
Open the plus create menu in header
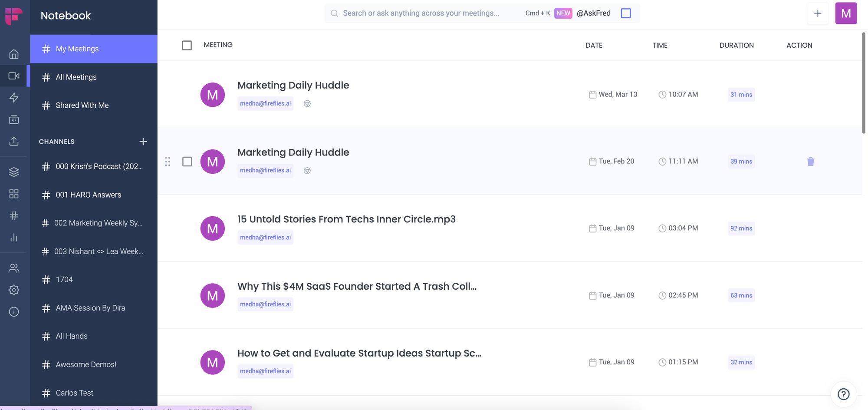pos(818,13)
